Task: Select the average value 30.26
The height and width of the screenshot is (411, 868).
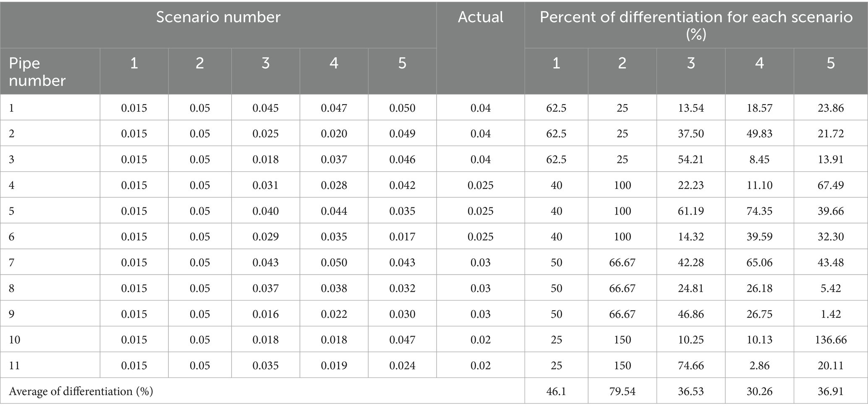Action: pos(759,391)
